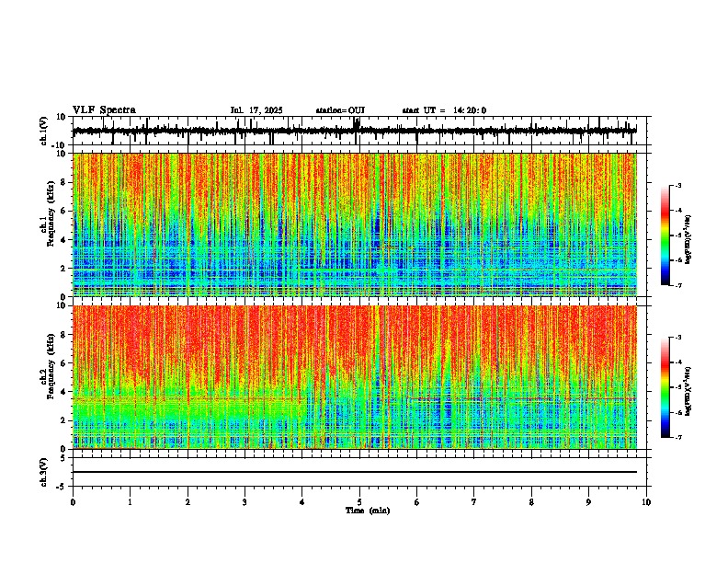
Task: Click the "5" tick on ch.3(V) axis
Action: click(63, 457)
